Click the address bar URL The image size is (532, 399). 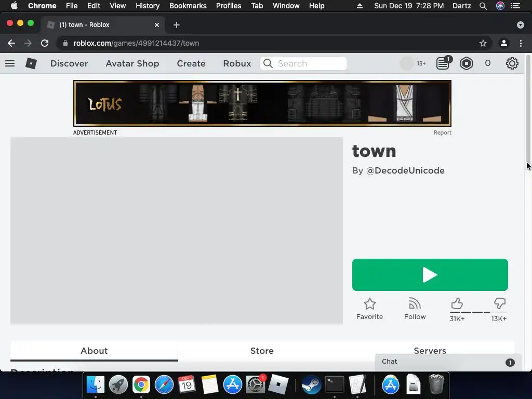tap(137, 43)
